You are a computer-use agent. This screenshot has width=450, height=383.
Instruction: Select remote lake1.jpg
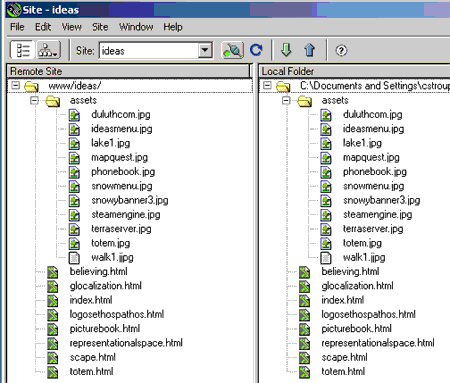pyautogui.click(x=110, y=143)
